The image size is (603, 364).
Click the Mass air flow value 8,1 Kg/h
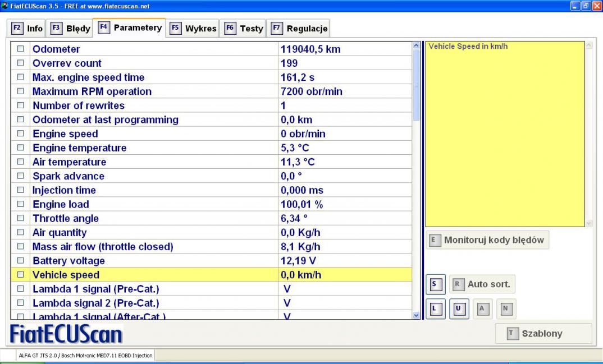300,247
